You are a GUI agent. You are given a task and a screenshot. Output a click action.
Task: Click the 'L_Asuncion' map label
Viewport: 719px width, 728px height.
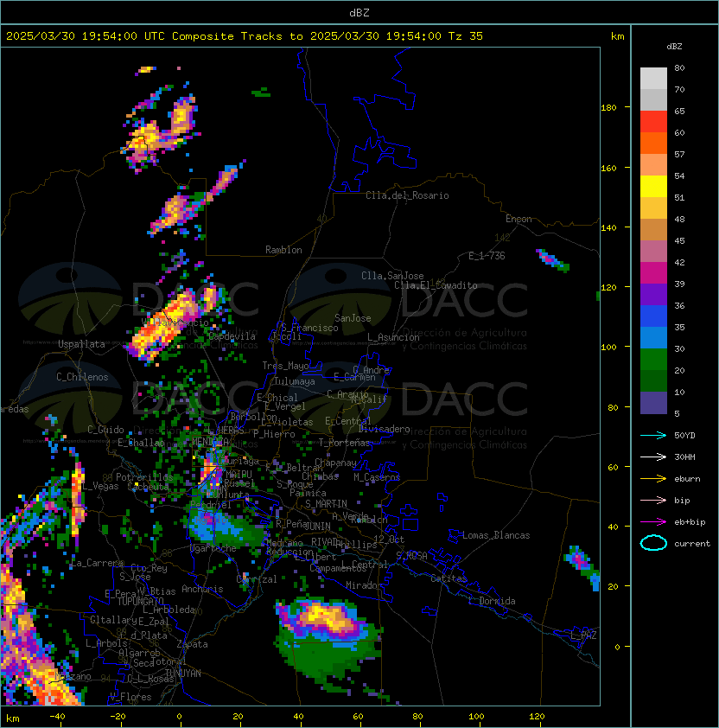[393, 337]
